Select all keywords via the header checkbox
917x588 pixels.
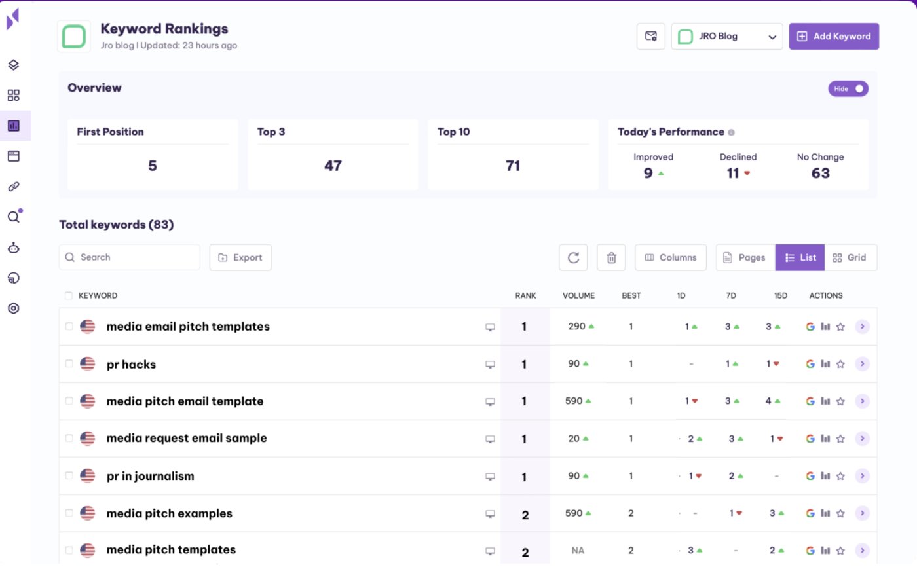tap(69, 295)
